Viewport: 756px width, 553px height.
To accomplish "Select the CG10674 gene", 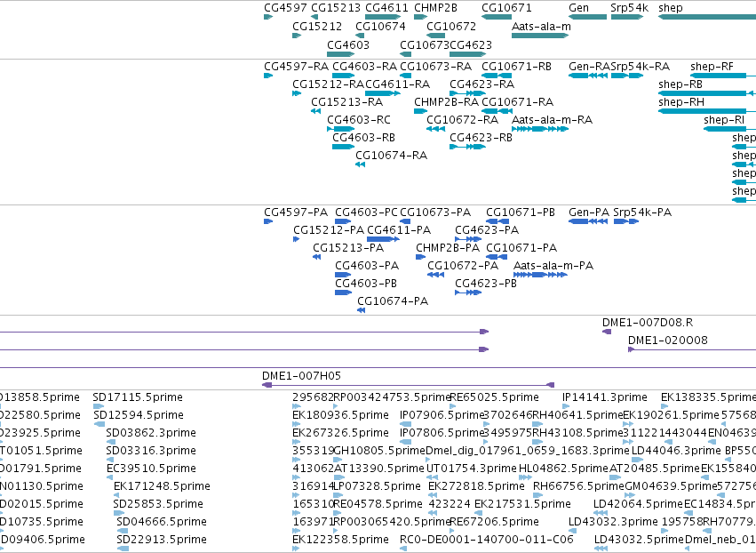I will click(360, 36).
